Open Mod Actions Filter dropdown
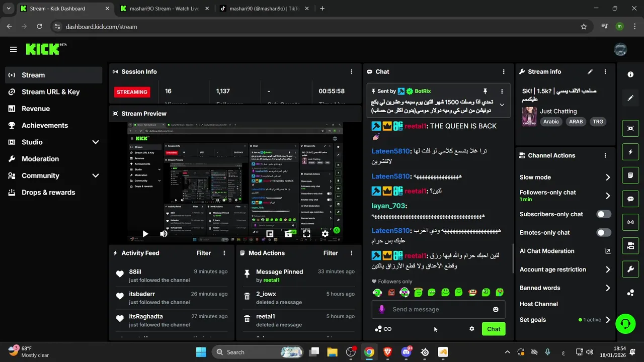This screenshot has height=362, width=644. [x=331, y=253]
